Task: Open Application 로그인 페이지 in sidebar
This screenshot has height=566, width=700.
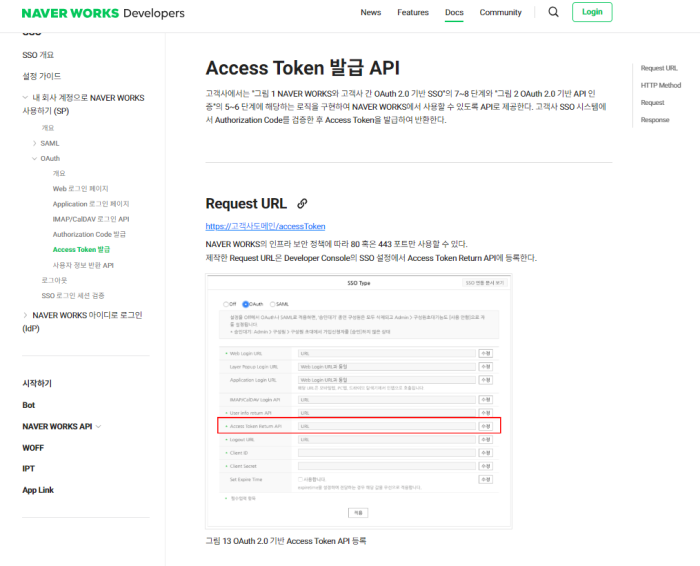Action: pyautogui.click(x=91, y=204)
